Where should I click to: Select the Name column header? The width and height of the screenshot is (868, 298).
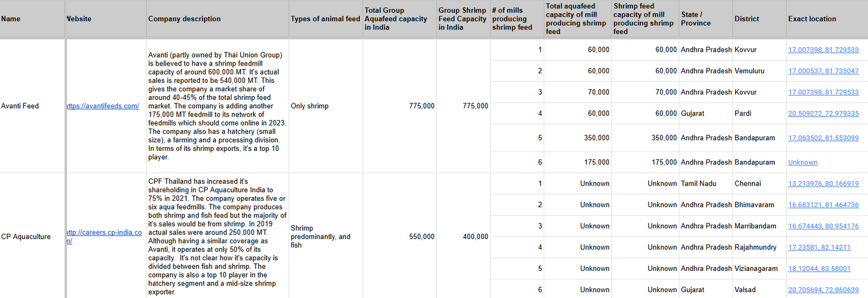[x=11, y=19]
